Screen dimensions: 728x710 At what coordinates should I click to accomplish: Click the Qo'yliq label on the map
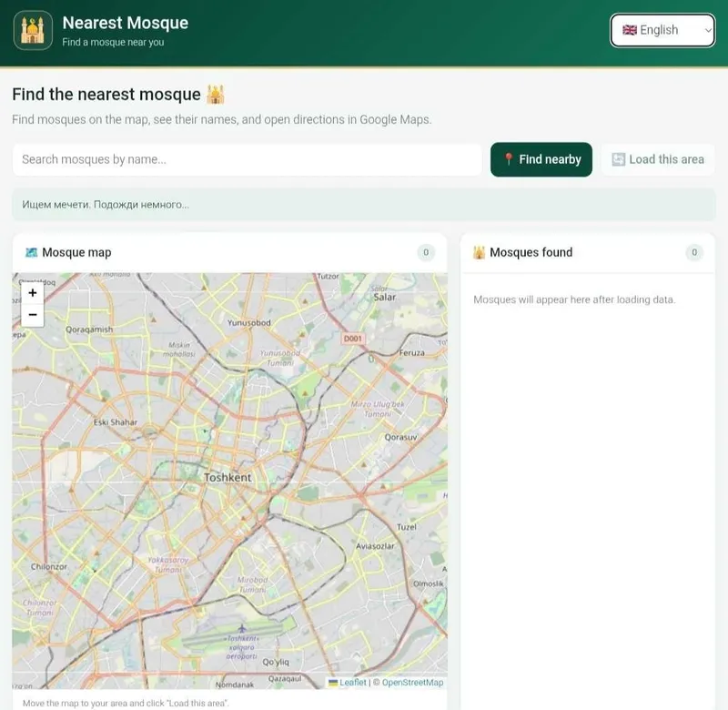[276, 662]
